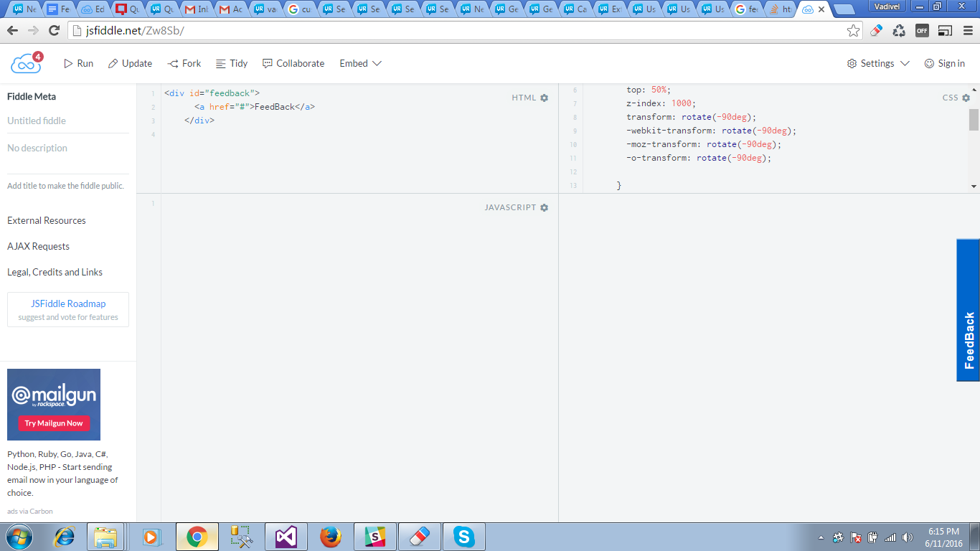This screenshot has height=551, width=980.
Task: Launch Skype from the taskbar
Action: click(464, 537)
